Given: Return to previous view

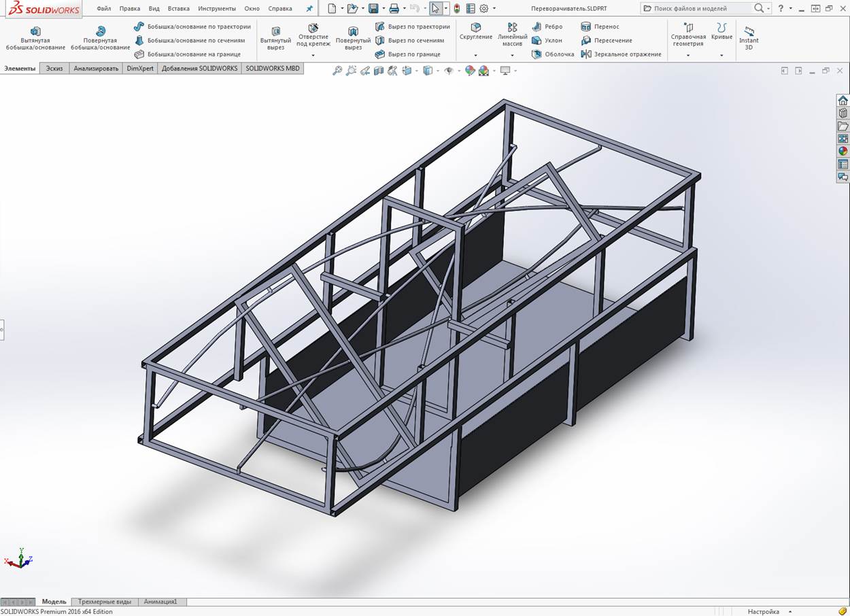Looking at the screenshot, I should (x=365, y=71).
